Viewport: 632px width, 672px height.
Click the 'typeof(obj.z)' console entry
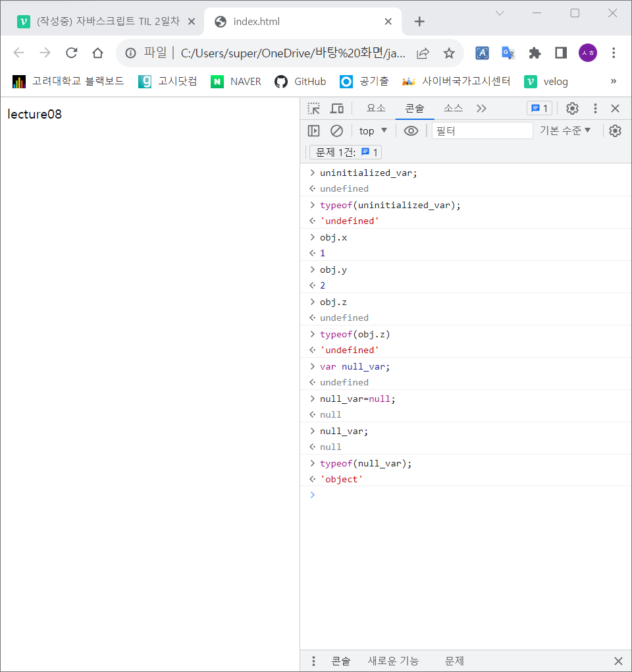coord(355,334)
